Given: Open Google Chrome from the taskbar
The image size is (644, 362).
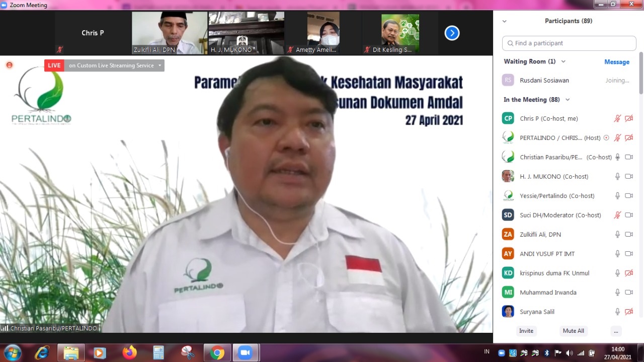Looking at the screenshot, I should 217,352.
